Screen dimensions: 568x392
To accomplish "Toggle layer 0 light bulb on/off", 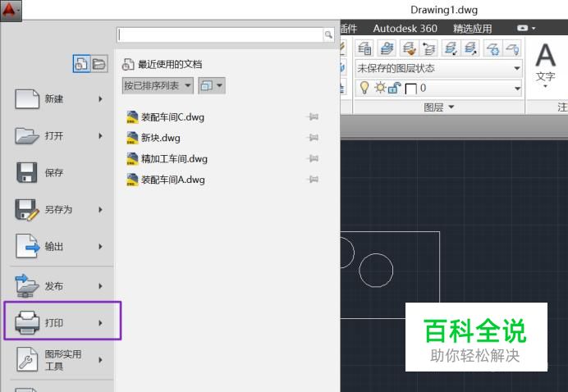I will click(x=364, y=88).
